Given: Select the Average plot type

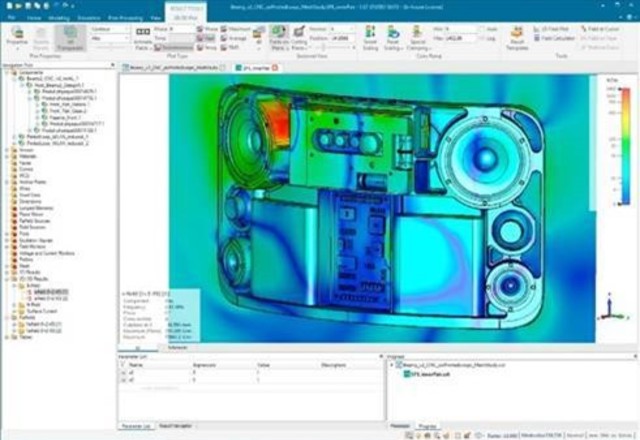Looking at the screenshot, I should pos(234,38).
